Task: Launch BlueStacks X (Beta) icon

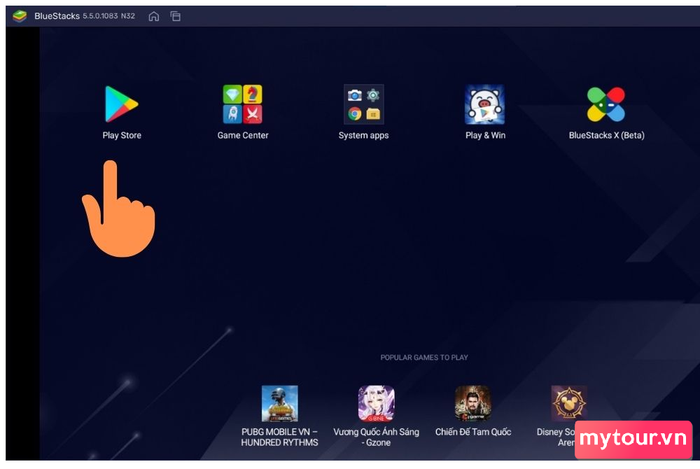Action: pyautogui.click(x=606, y=104)
